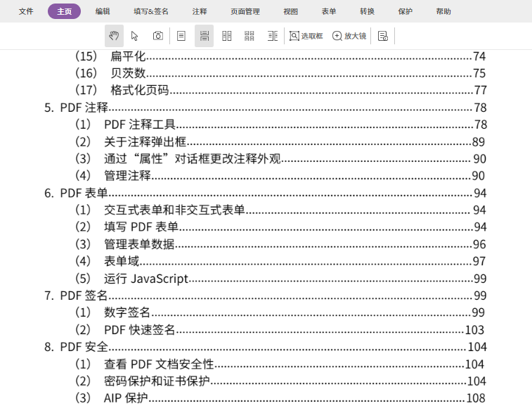The width and height of the screenshot is (532, 406).
Task: Switch to the 编辑 tab
Action: pos(103,11)
